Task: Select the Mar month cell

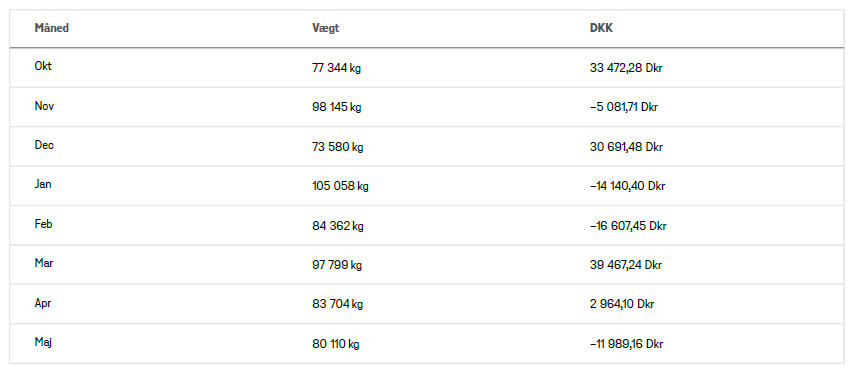Action: 44,263
